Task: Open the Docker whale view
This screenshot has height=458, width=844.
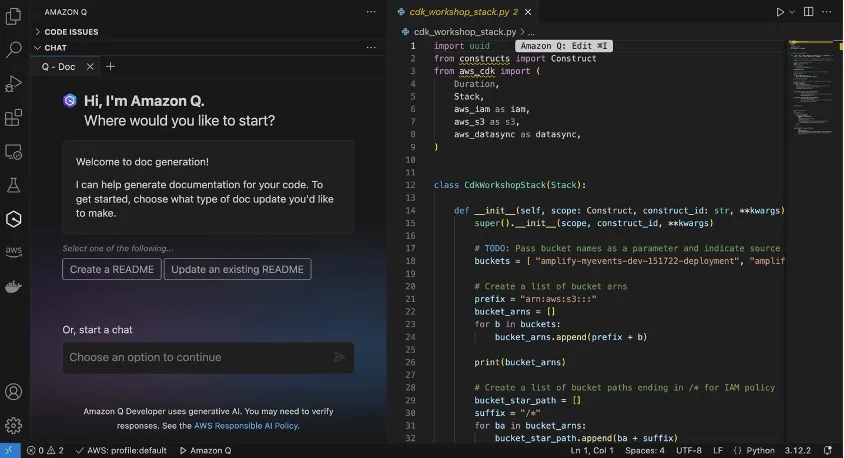Action: pyautogui.click(x=13, y=286)
